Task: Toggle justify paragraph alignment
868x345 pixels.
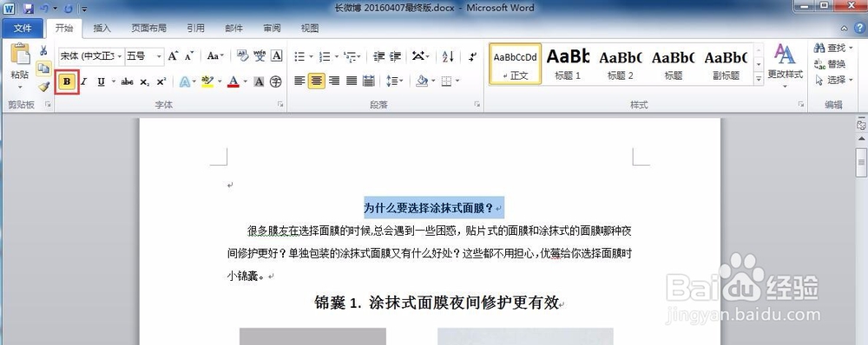Action: click(x=351, y=81)
